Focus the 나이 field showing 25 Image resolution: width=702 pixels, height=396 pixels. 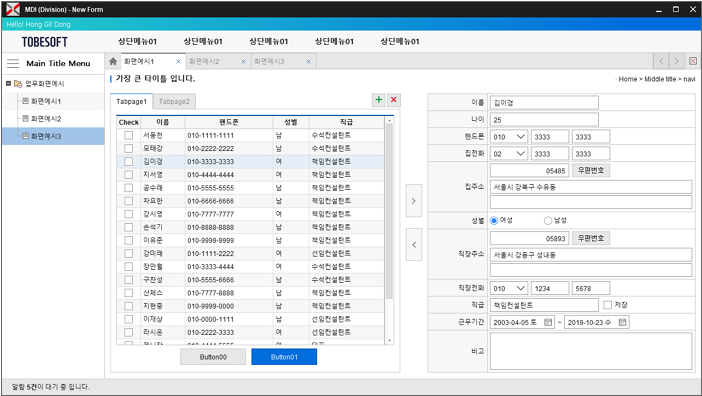click(x=544, y=120)
